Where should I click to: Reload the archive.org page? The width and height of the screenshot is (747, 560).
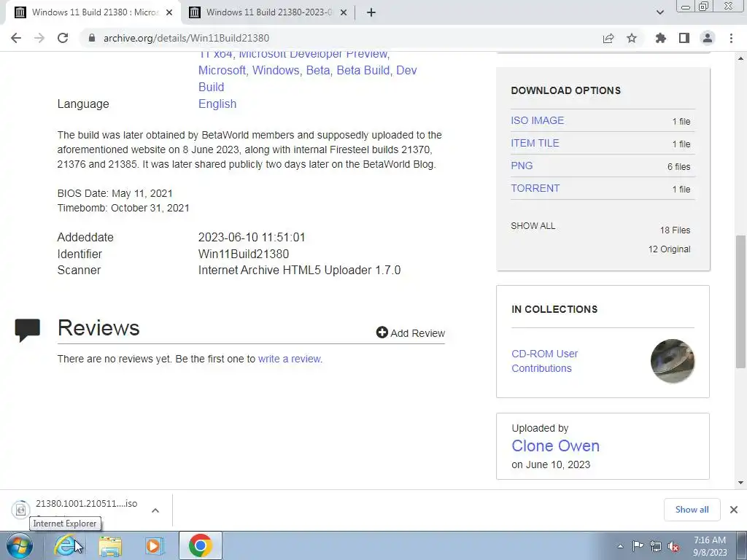click(x=63, y=38)
